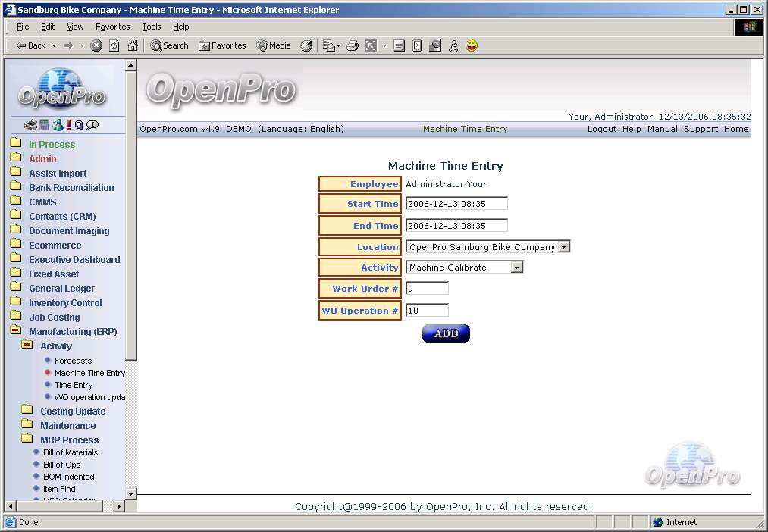Click the chat bubble icon in sidebar

(x=92, y=125)
